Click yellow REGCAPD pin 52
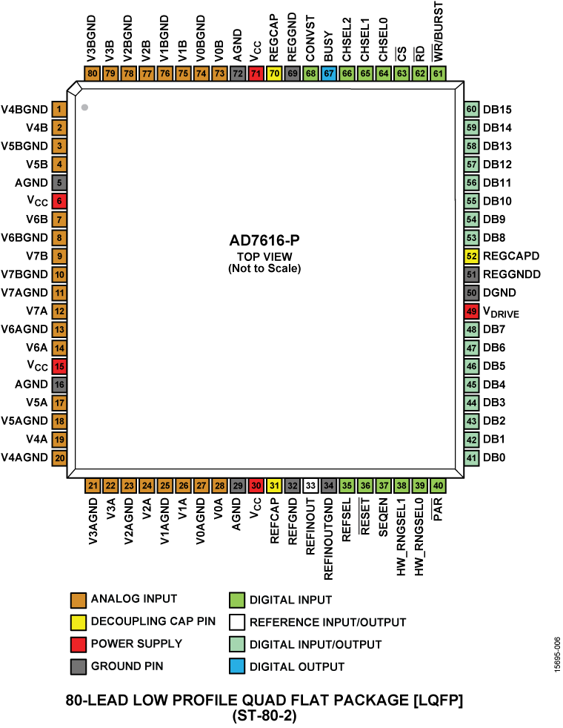The height and width of the screenshot is (728, 563). click(x=471, y=256)
